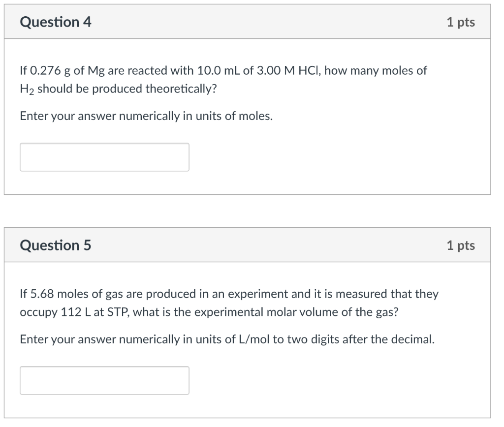Click the "0.276 g" value in Question 4
Image resolution: width=504 pixels, height=427 pixels.
[51, 70]
